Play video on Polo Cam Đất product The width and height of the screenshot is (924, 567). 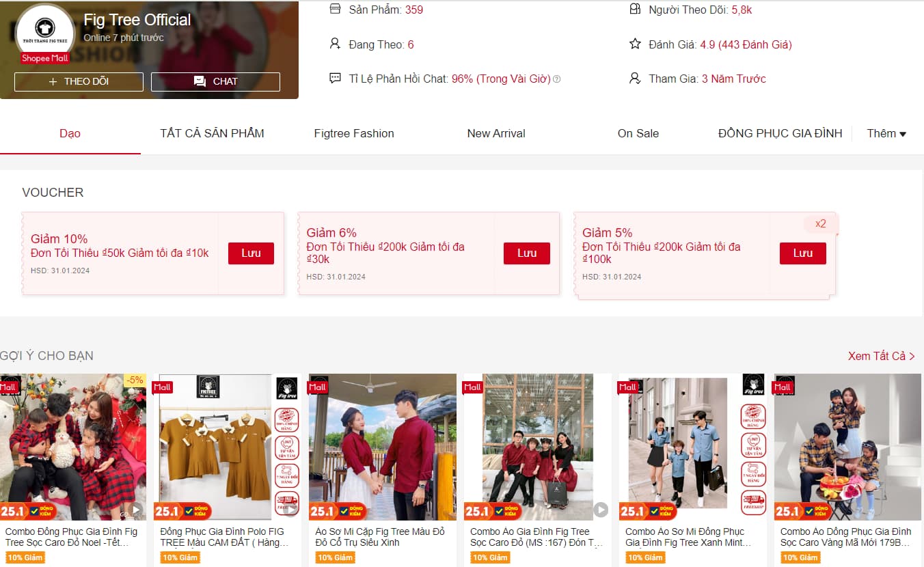tap(291, 510)
